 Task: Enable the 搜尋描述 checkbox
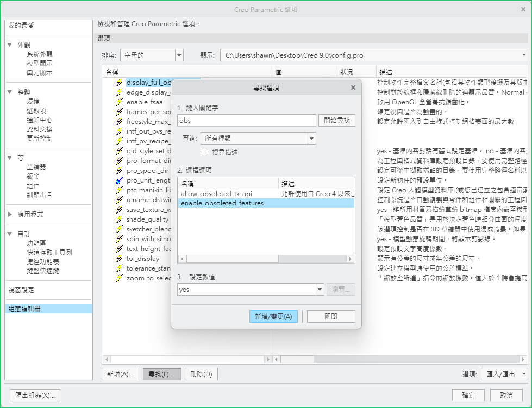point(205,153)
